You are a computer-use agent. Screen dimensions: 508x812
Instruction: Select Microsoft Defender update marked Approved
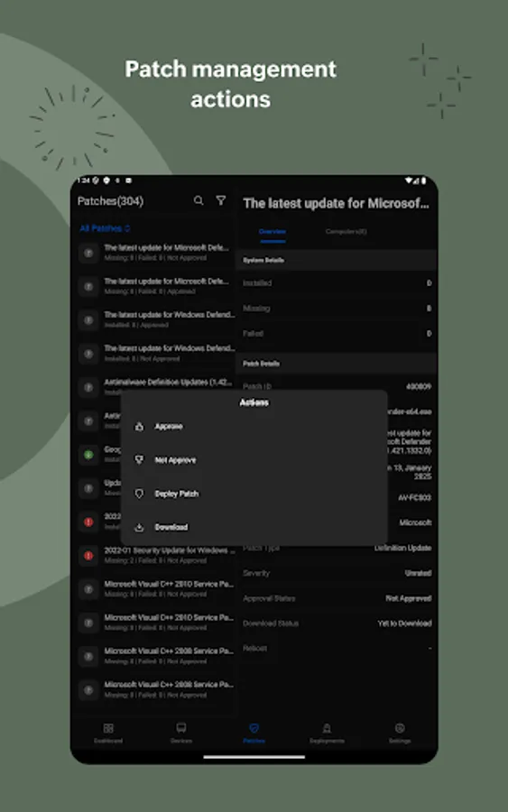pos(153,286)
